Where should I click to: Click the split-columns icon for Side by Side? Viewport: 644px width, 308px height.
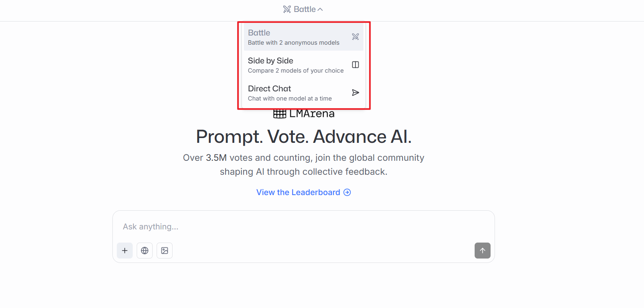(355, 65)
